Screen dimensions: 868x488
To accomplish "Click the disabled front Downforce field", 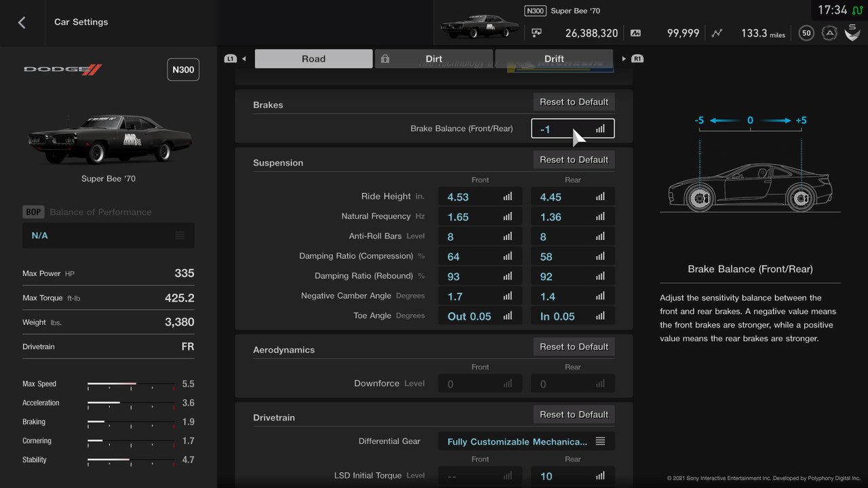I will (x=480, y=384).
